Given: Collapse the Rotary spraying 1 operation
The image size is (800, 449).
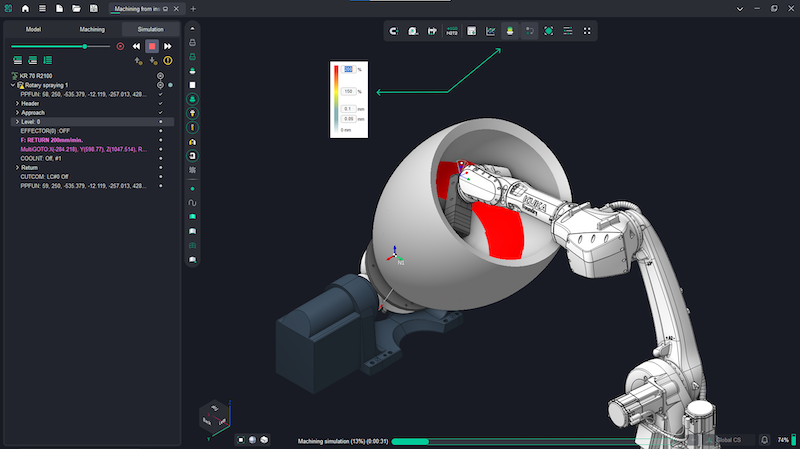Looking at the screenshot, I should point(11,85).
